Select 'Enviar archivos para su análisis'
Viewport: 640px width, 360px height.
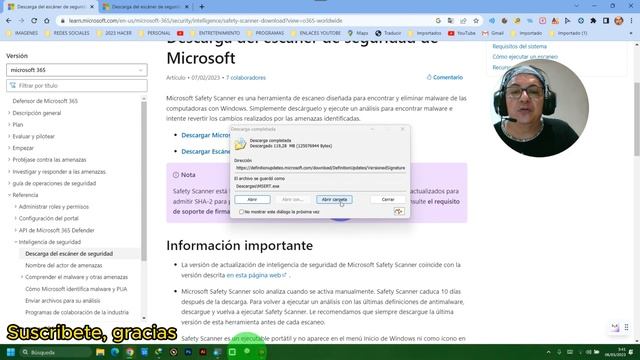62,301
